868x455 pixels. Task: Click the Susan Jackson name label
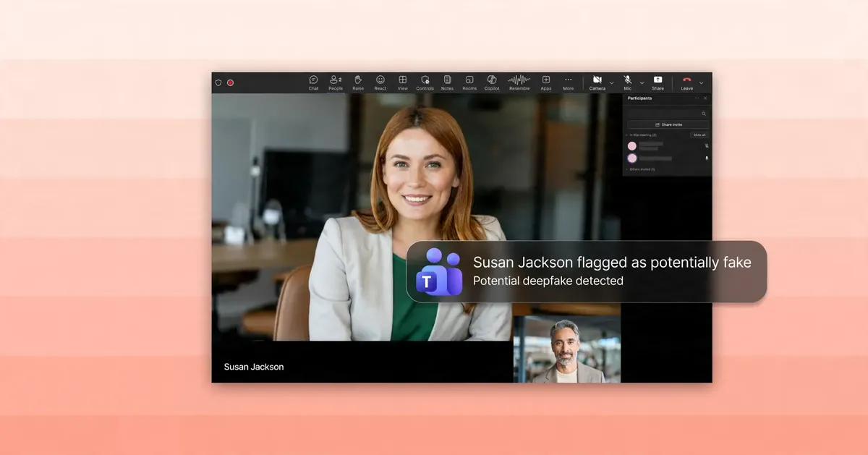click(x=254, y=367)
